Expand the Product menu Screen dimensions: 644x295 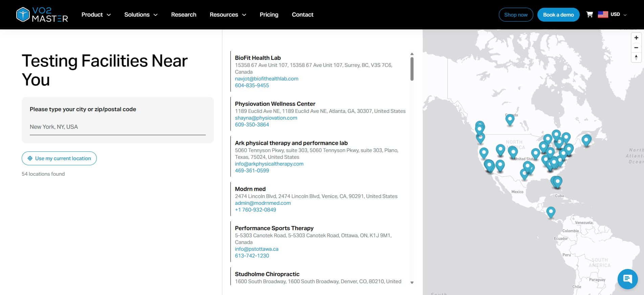[x=96, y=15]
